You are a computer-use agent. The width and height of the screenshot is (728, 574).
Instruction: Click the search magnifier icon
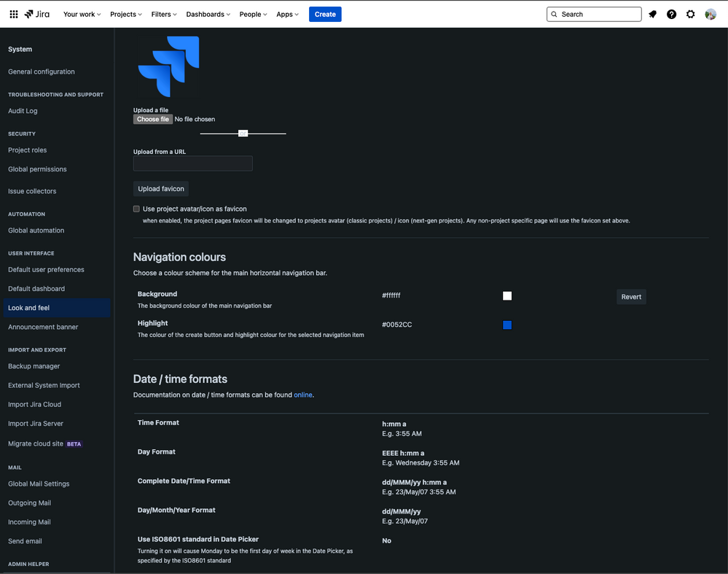(554, 14)
